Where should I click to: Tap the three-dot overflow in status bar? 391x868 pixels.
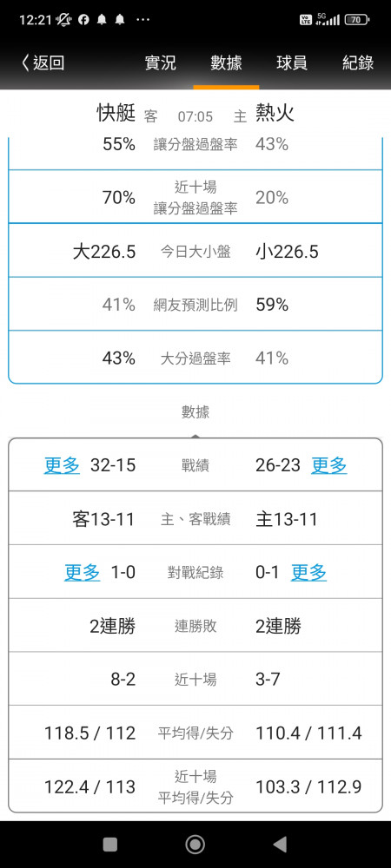click(x=142, y=20)
